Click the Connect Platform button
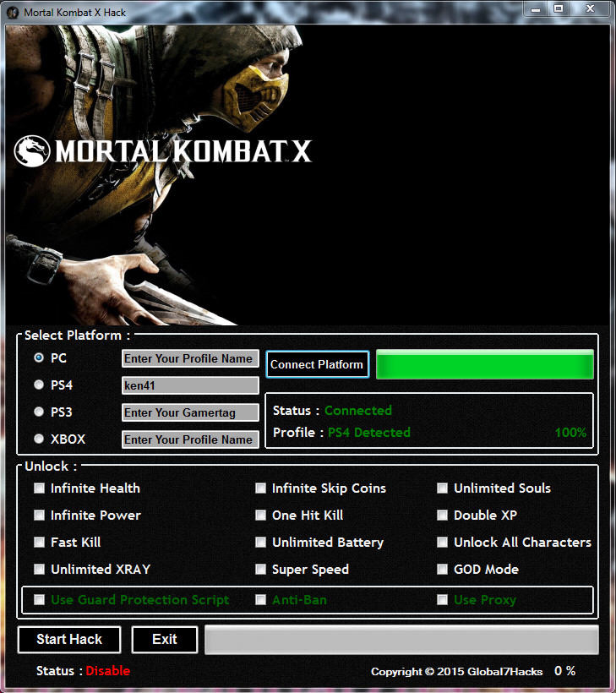Image resolution: width=616 pixels, height=693 pixels. (x=317, y=364)
